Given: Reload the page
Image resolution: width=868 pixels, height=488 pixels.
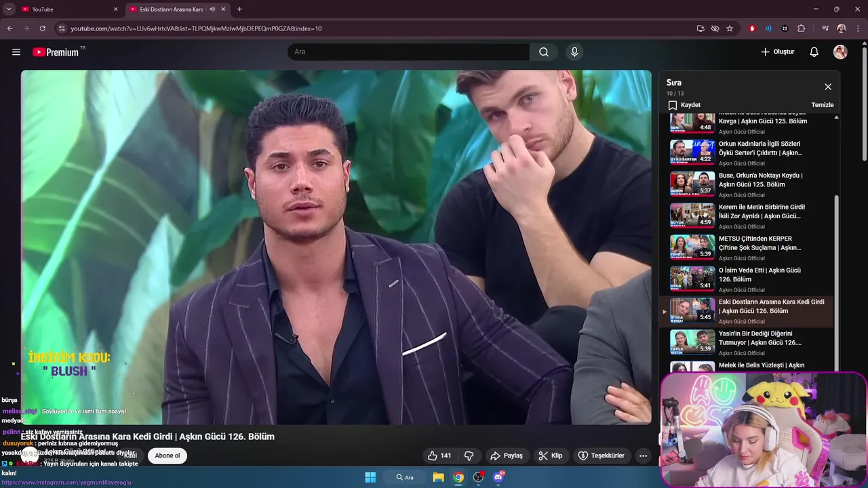Looking at the screenshot, I should 42,28.
